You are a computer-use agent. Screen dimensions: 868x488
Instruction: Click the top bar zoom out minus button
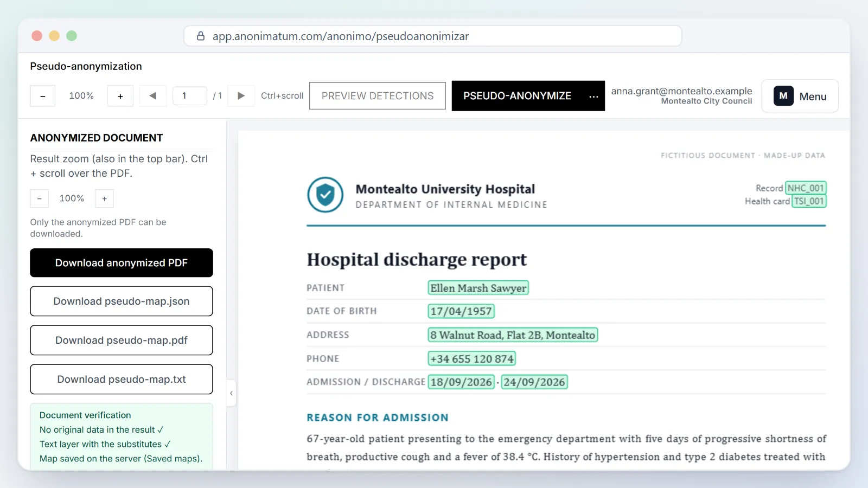pyautogui.click(x=42, y=96)
